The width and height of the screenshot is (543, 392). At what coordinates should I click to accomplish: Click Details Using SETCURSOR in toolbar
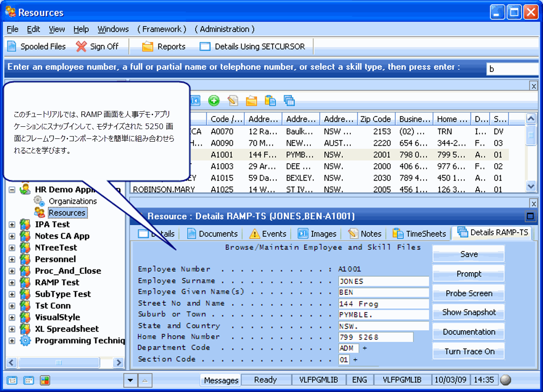[x=252, y=46]
